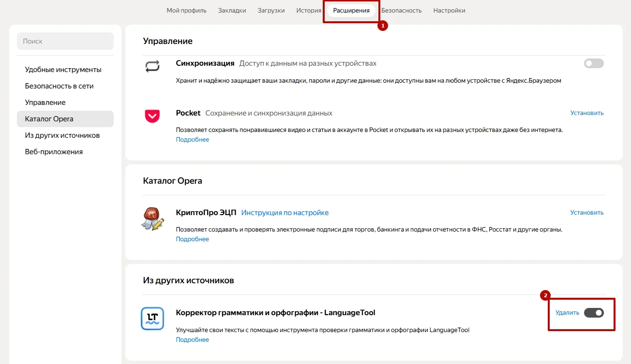This screenshot has height=364, width=631.
Task: Click the Поиск search field
Action: pyautogui.click(x=65, y=42)
